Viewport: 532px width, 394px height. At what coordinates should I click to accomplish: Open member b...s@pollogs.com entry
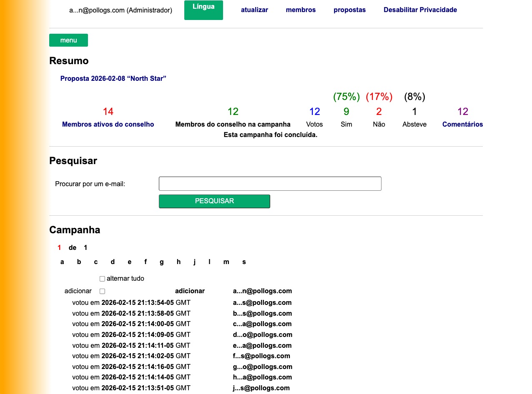[x=262, y=314]
